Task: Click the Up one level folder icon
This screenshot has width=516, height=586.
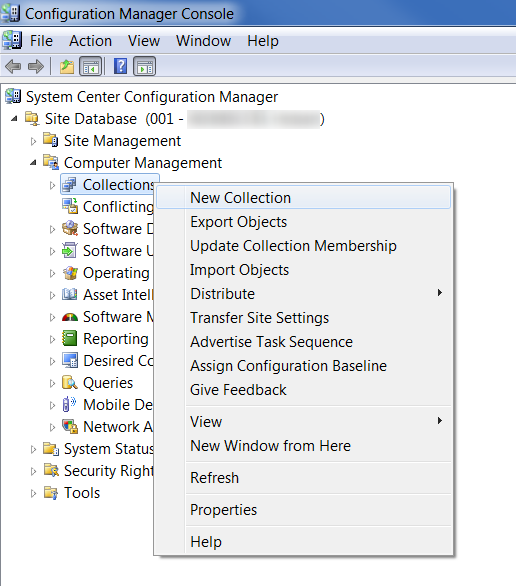Action: (x=67, y=67)
